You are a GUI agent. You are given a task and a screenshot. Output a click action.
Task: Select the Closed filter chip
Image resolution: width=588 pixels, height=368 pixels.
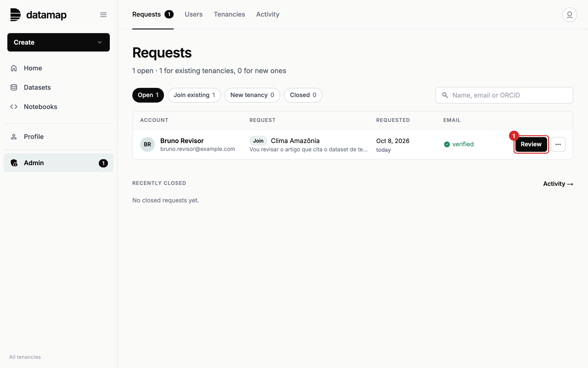tap(303, 95)
